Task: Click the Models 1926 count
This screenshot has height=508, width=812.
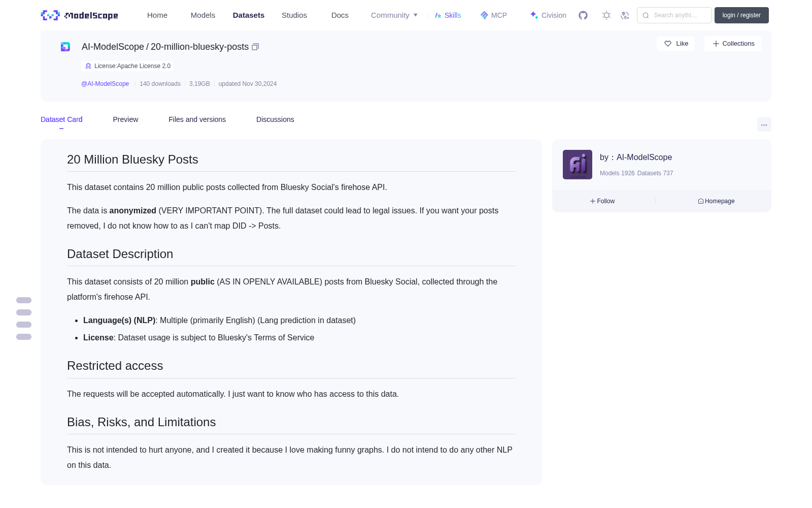Action: [617, 173]
